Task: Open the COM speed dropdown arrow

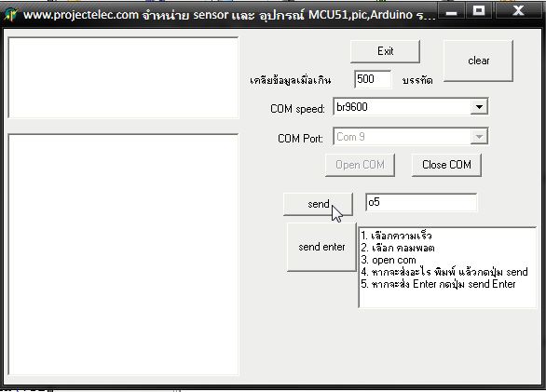Action: point(479,107)
